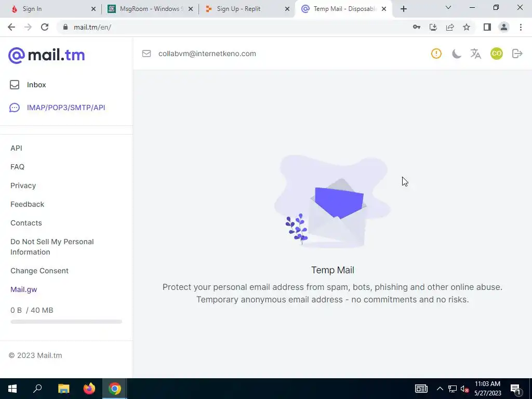Click the Inbox tray icon
The height and width of the screenshot is (399, 532).
[15, 85]
